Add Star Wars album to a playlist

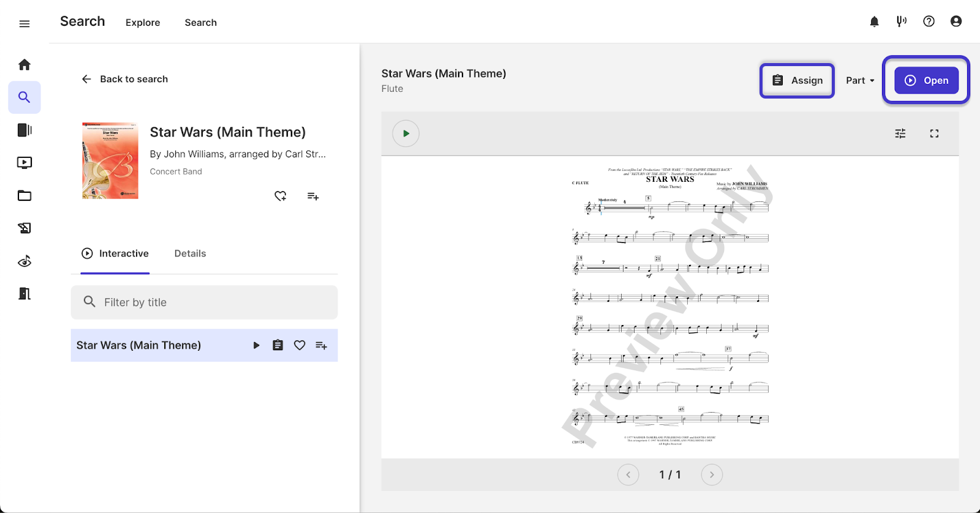tap(313, 196)
